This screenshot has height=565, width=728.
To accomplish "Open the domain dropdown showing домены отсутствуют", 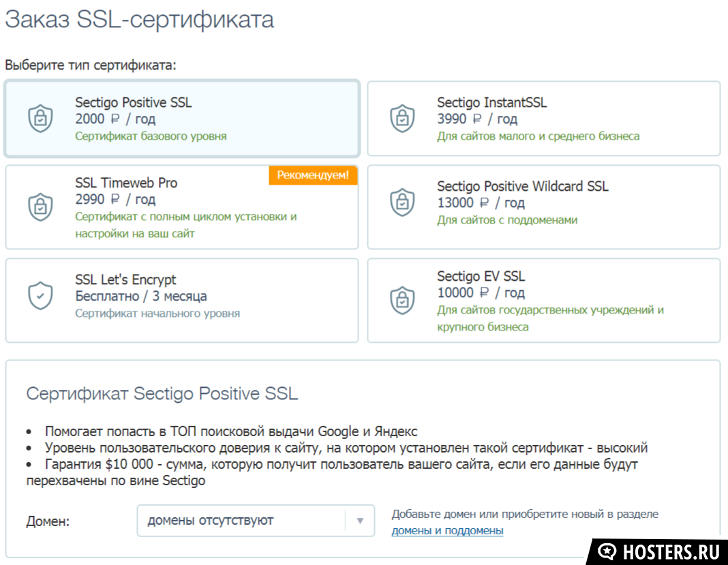I will pos(256,521).
